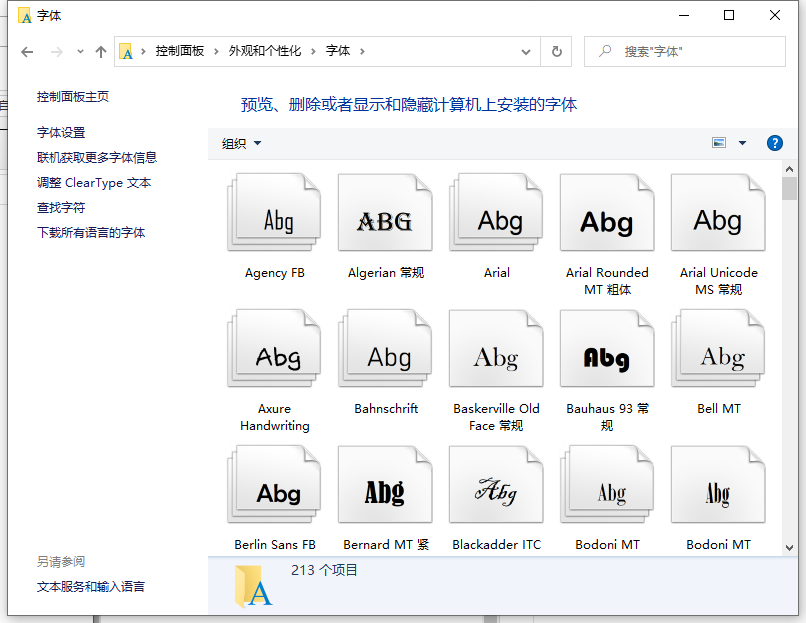Click the refresh button in address bar

pos(557,51)
